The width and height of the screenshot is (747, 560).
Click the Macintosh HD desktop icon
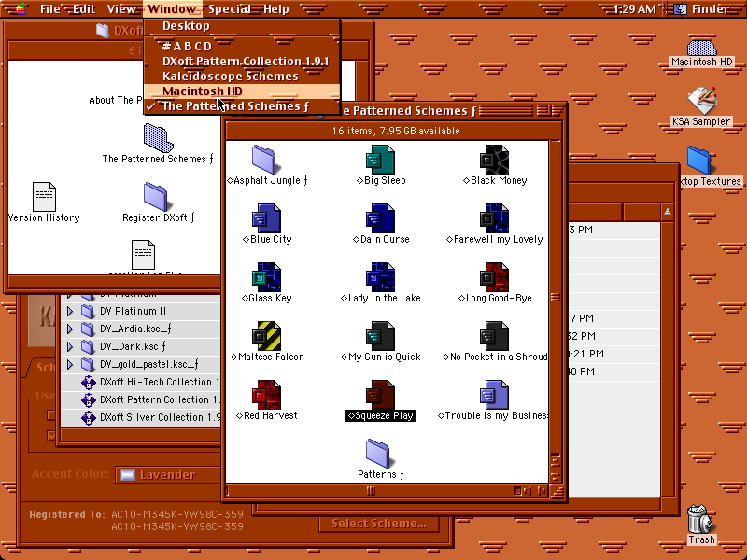coord(702,49)
